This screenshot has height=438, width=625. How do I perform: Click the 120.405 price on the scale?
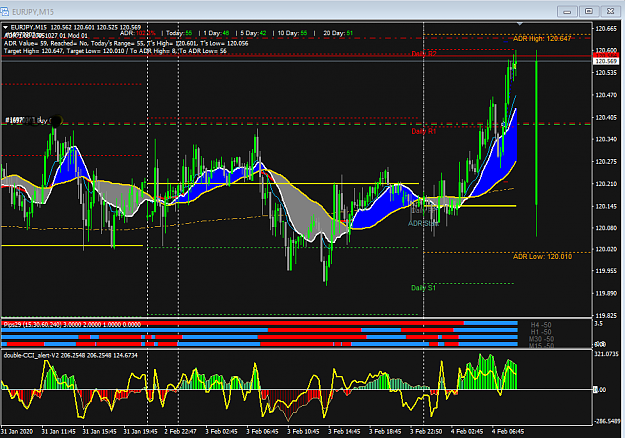tap(606, 118)
